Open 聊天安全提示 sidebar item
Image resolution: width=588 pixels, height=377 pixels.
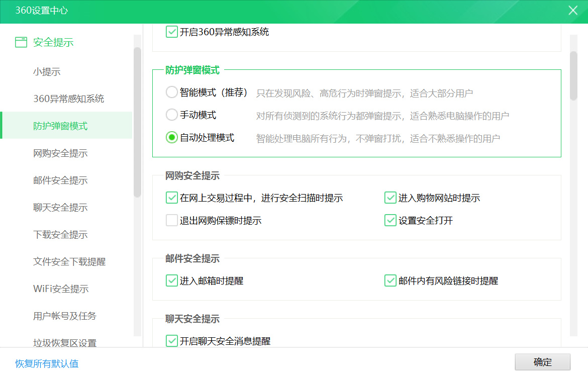(x=60, y=208)
